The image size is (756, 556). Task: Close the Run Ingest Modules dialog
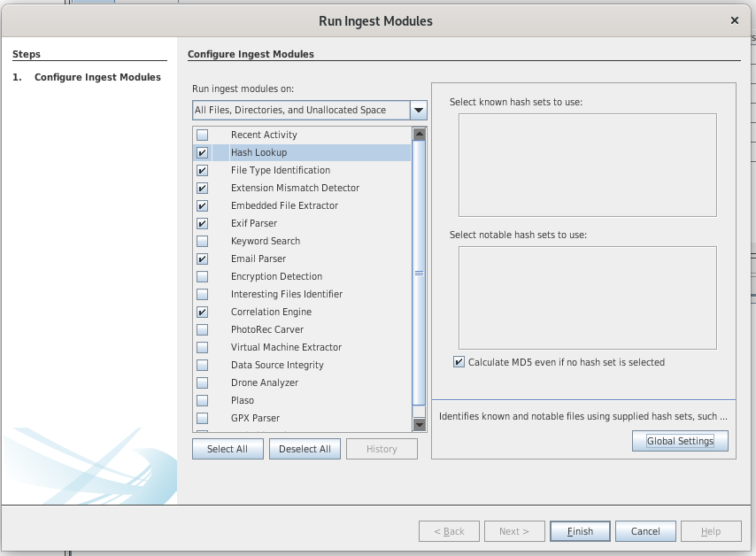734,20
